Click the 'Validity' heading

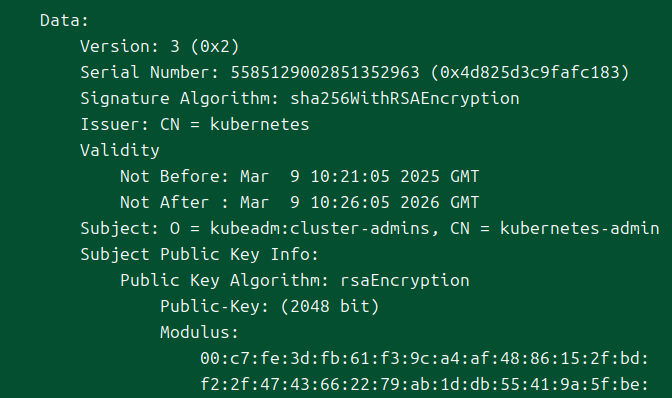pos(120,151)
